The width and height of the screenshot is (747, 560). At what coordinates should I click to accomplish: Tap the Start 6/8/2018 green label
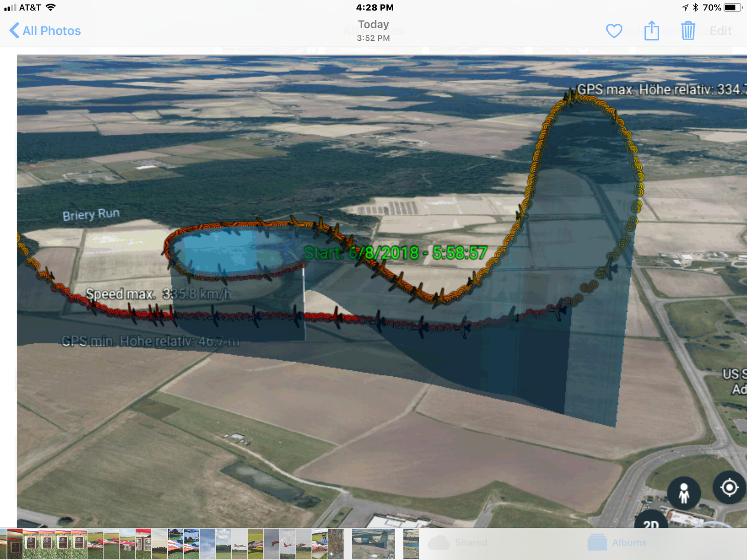pyautogui.click(x=395, y=253)
